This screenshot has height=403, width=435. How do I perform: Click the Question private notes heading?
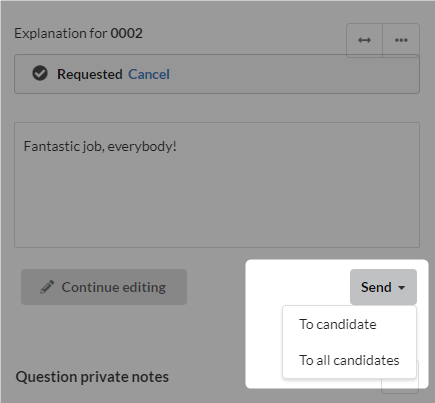92,377
